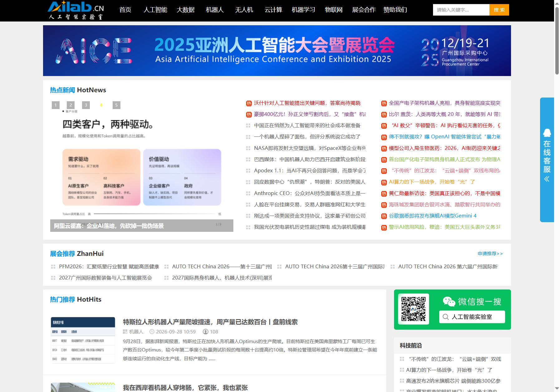
Task: Open article 我在西岸看机器人穿烤肠
Action: click(185, 388)
